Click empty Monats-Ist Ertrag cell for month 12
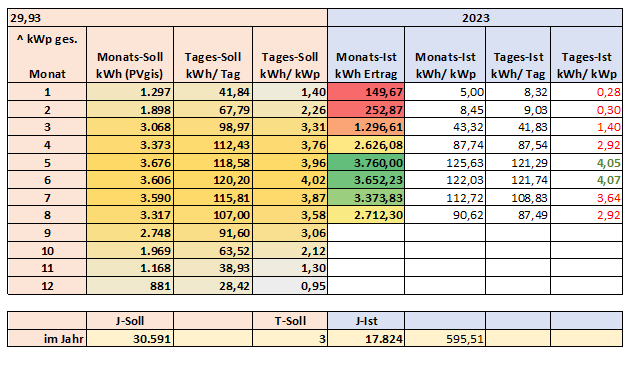 (x=366, y=286)
